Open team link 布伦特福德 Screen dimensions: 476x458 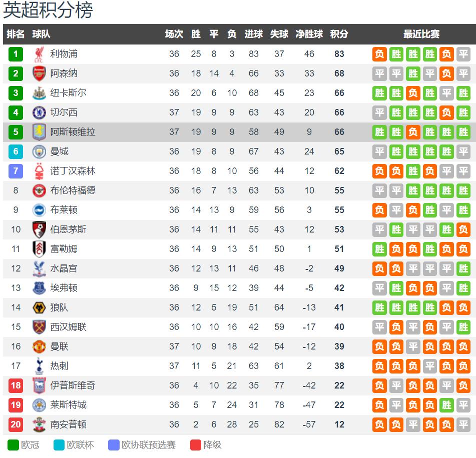coord(73,190)
